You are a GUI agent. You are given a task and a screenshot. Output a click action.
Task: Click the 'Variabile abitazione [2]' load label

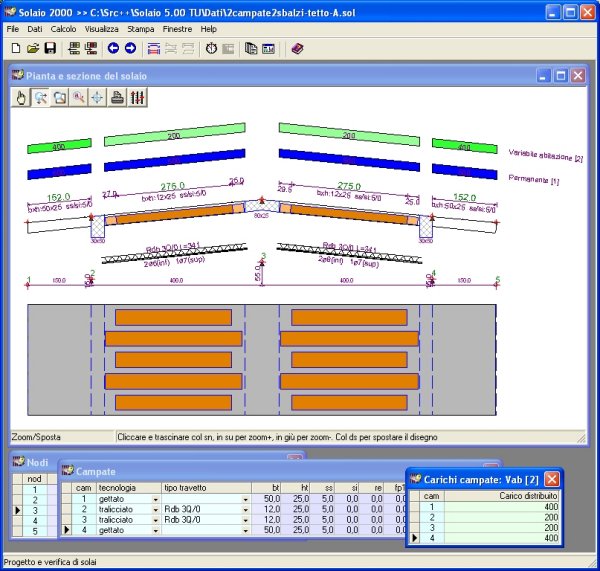[546, 155]
